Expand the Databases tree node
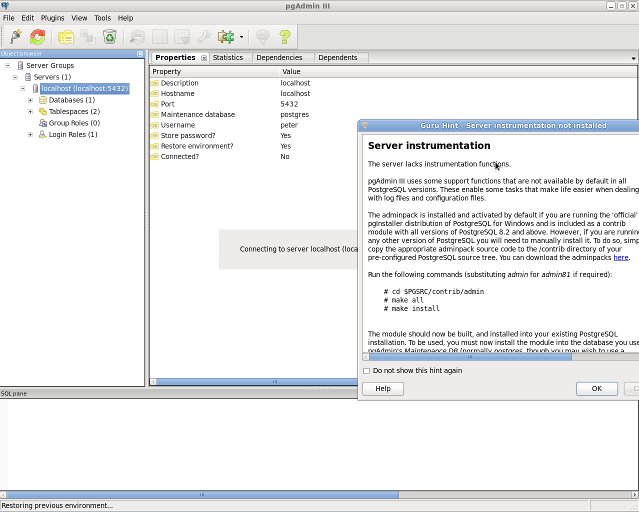The height and width of the screenshot is (512, 639). click(31, 100)
